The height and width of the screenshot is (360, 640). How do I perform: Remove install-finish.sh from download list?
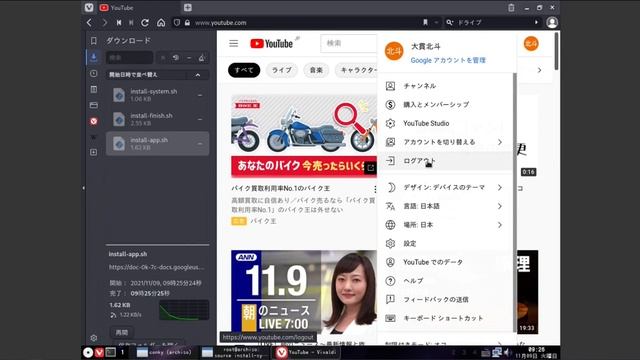pos(200,119)
